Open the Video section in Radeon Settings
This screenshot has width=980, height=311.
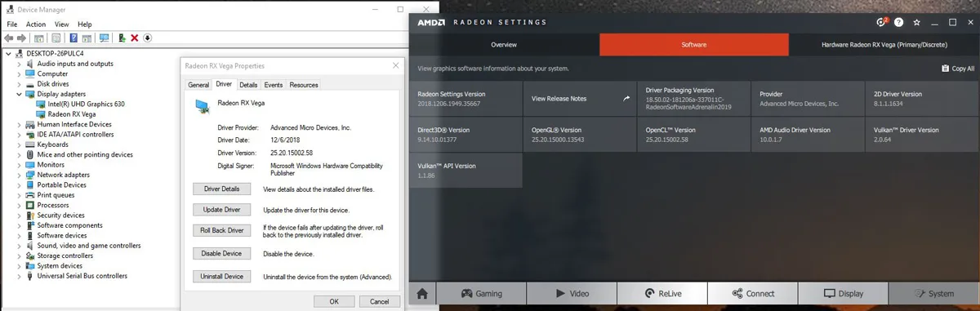click(x=572, y=294)
